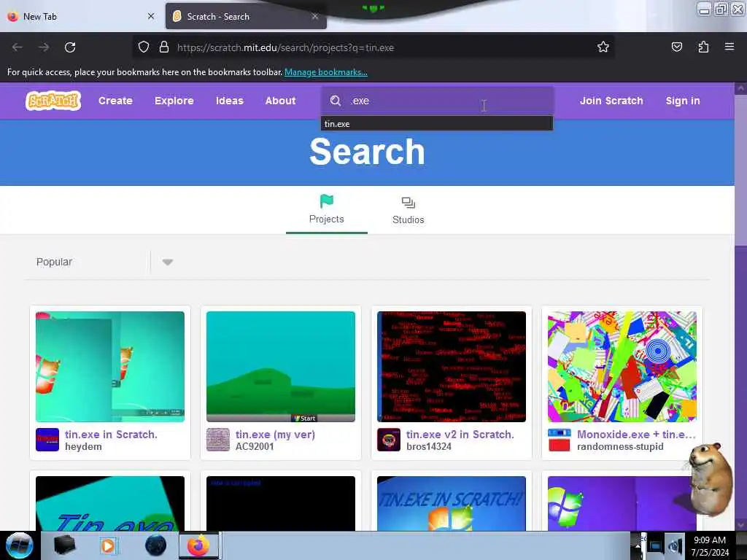Open the Pocket save icon

[x=676, y=47]
